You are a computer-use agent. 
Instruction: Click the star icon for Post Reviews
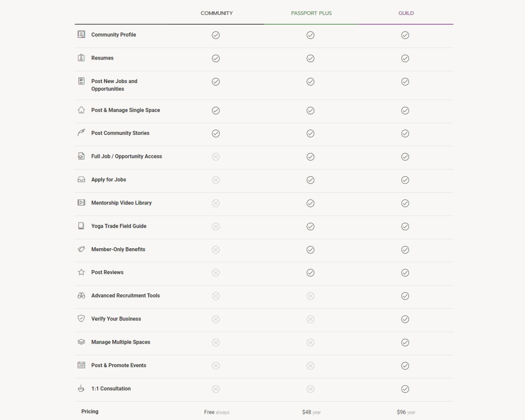tap(81, 272)
